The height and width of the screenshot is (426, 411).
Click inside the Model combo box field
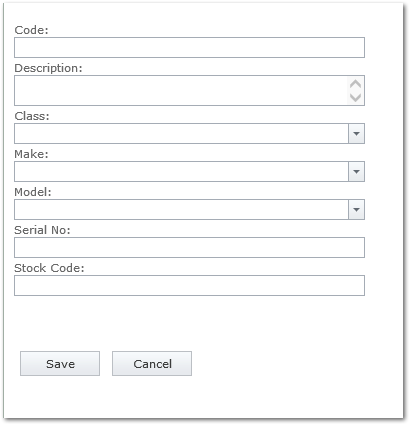181,209
